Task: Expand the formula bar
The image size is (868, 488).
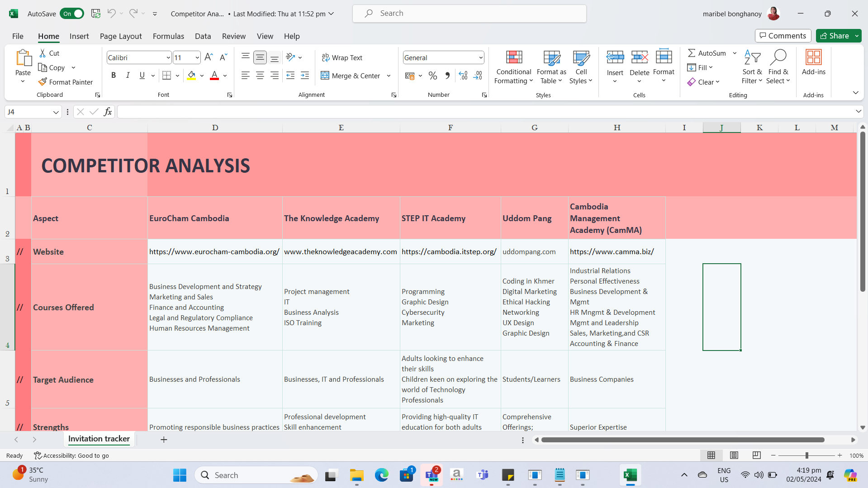Action: tap(858, 112)
